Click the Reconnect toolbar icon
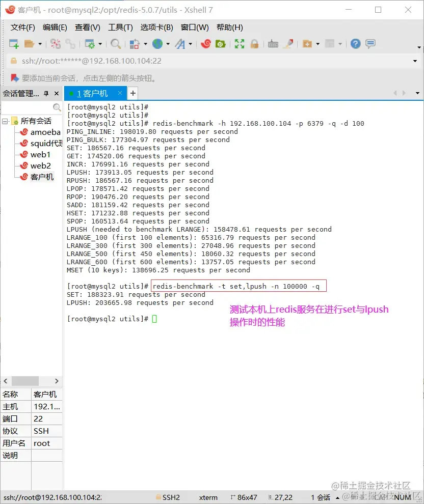 click(x=70, y=44)
